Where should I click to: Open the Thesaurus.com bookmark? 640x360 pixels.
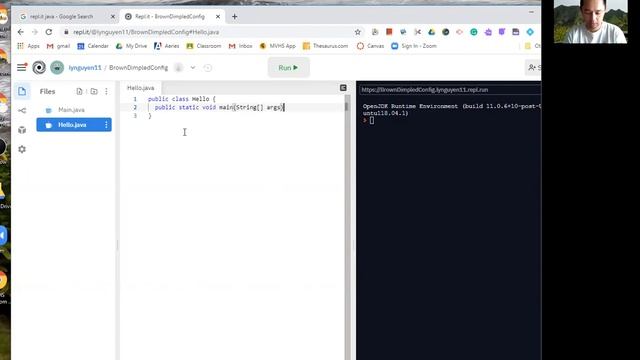325,46
